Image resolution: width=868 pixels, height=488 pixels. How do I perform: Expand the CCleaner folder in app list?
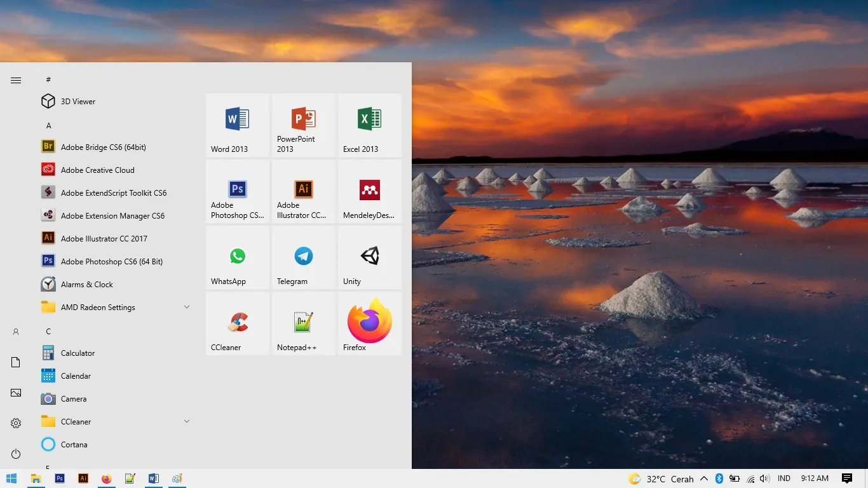(x=187, y=421)
